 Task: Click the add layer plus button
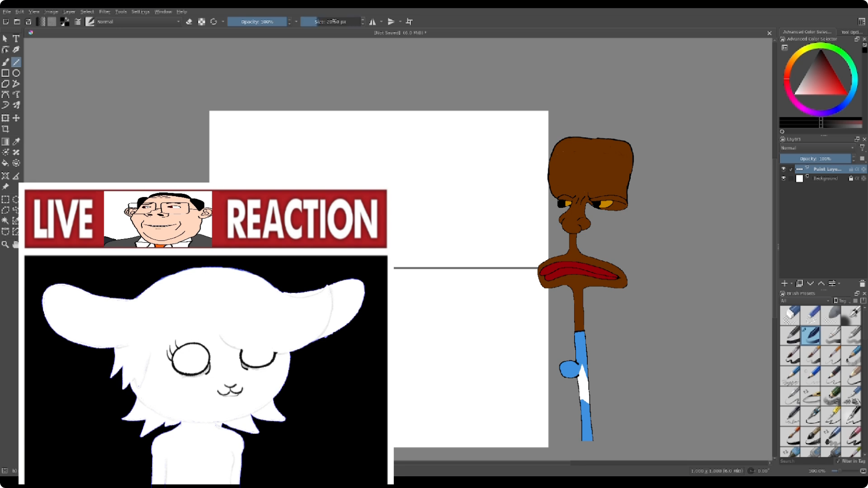pos(784,283)
